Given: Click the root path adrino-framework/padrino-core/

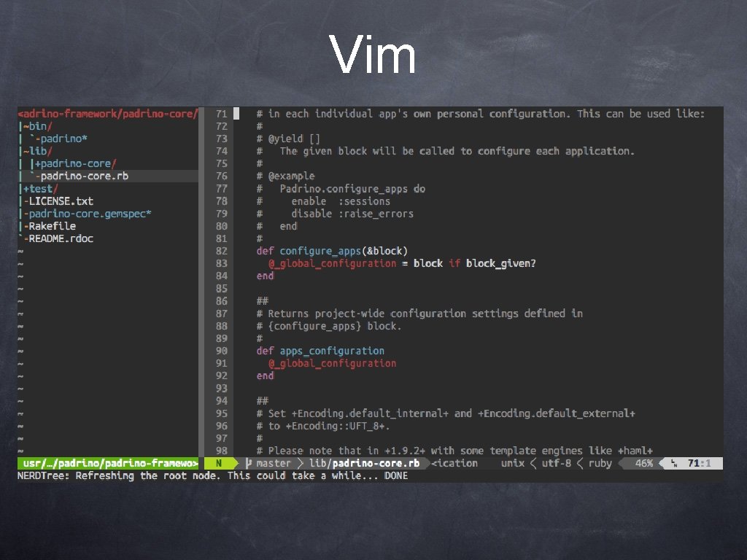Looking at the screenshot, I should point(108,114).
